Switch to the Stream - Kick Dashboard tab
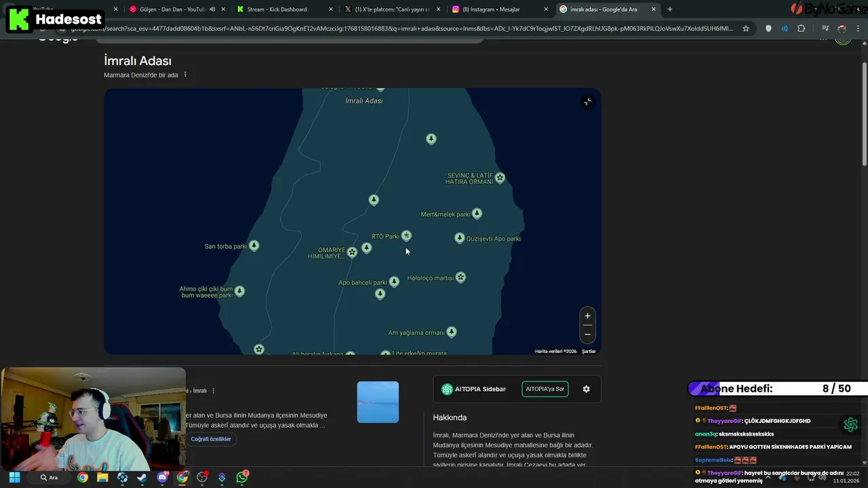Image resolution: width=868 pixels, height=488 pixels. point(285,9)
